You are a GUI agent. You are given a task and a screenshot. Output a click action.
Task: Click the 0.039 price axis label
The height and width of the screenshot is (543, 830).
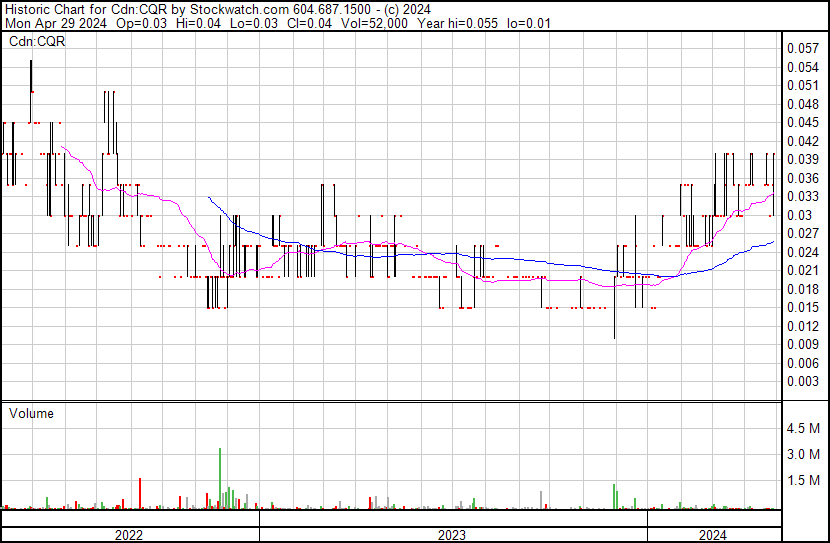[802, 159]
